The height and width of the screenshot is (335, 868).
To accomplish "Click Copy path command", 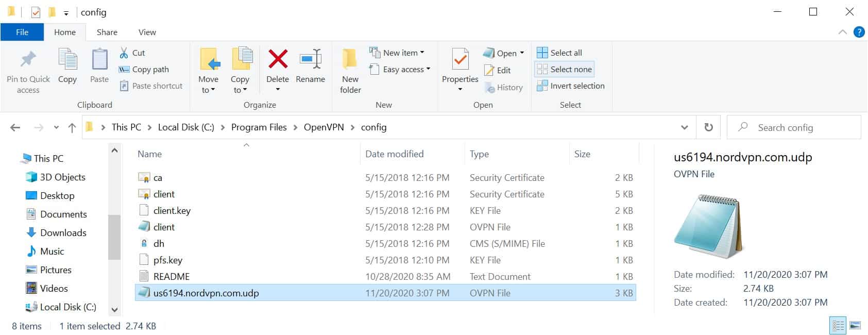I will pyautogui.click(x=144, y=69).
